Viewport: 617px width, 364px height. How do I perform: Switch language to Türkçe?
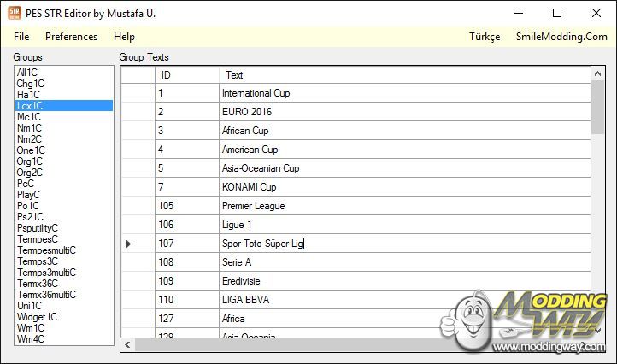[485, 37]
